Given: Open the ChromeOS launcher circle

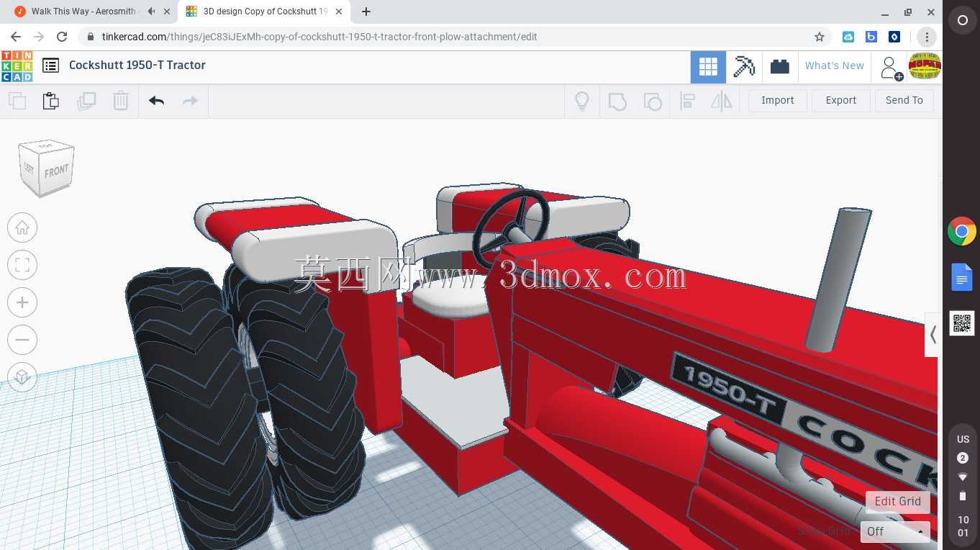Looking at the screenshot, I should [962, 21].
